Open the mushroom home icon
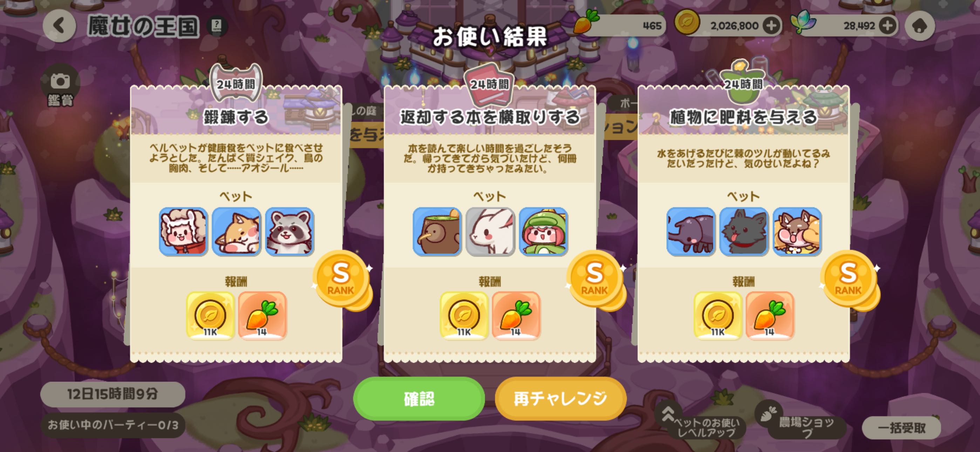 click(919, 26)
